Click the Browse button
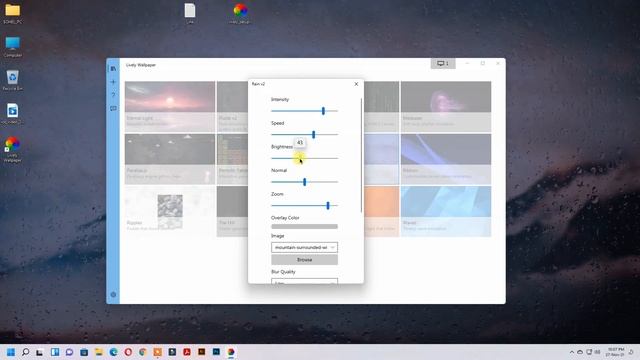 (304, 260)
